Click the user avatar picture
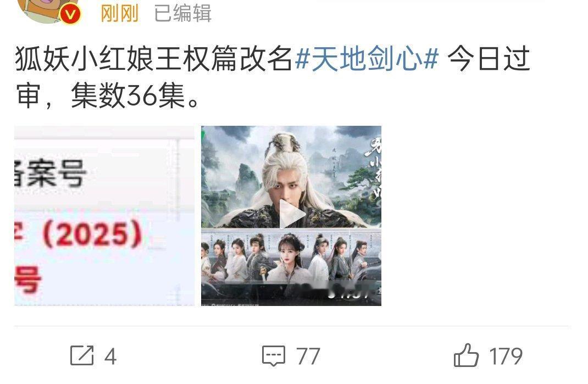588x384 pixels. (47, 9)
